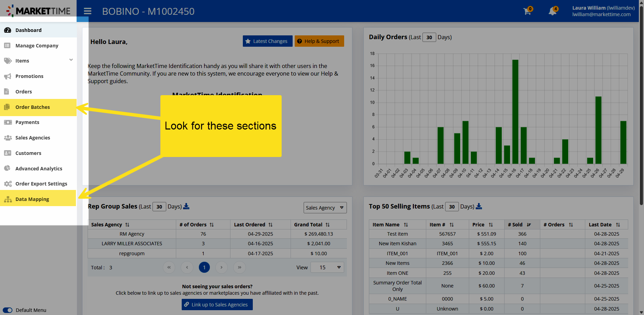This screenshot has height=315, width=644.
Task: Edit Top 50 Selling Items days field
Action: [x=452, y=206]
